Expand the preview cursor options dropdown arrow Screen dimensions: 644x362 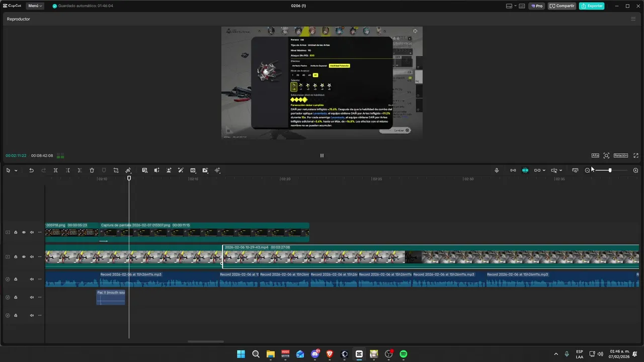tap(561, 170)
